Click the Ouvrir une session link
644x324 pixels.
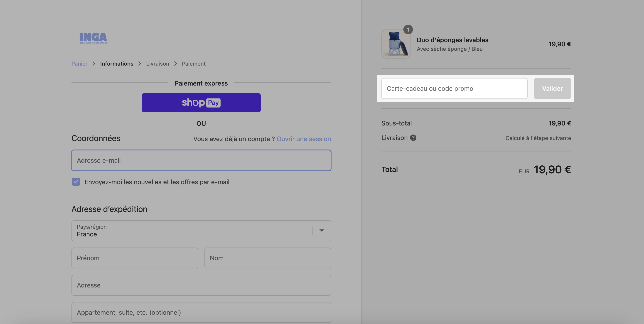pos(303,139)
